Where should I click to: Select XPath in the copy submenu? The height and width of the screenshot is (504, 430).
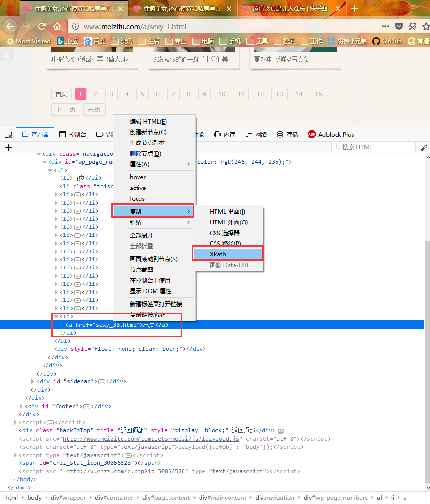pyautogui.click(x=228, y=254)
